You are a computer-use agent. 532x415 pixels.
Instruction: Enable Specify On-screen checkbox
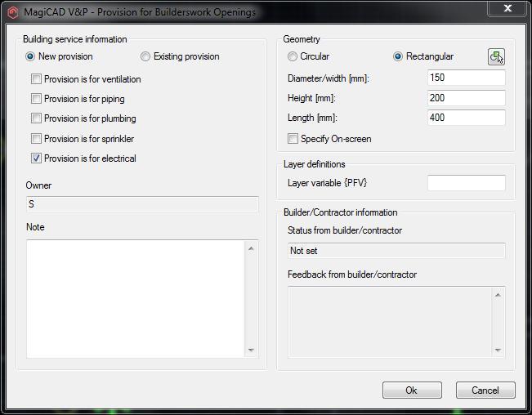tap(293, 139)
